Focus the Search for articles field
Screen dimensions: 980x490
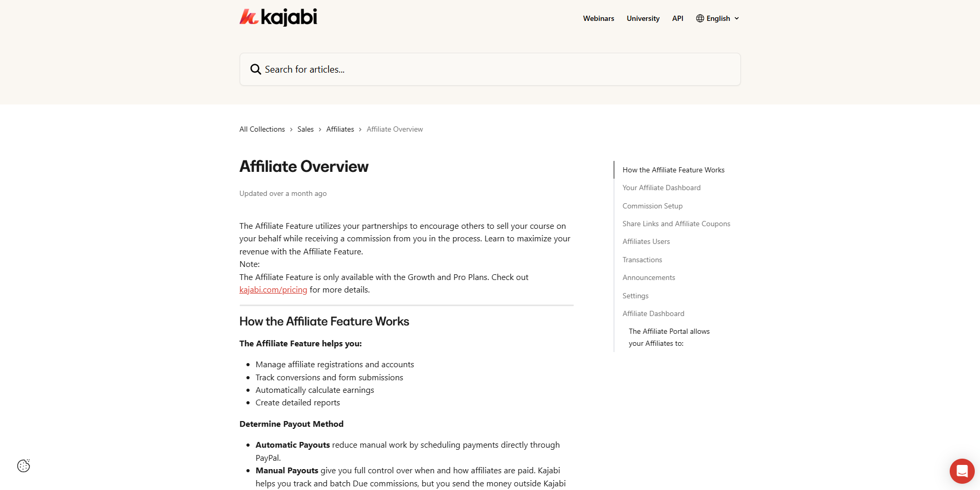pyautogui.click(x=496, y=69)
